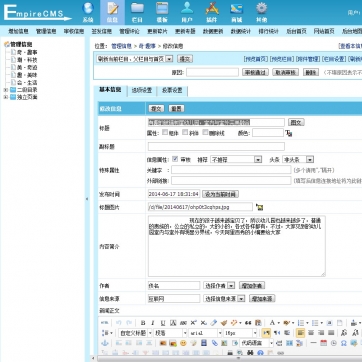Click the 重置 button

176,109
